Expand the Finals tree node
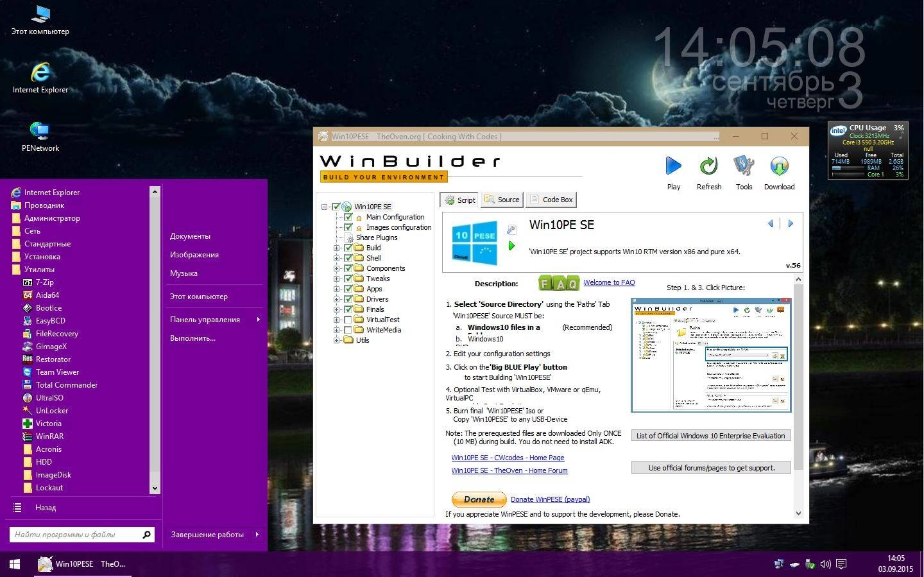The image size is (924, 577). pos(336,309)
